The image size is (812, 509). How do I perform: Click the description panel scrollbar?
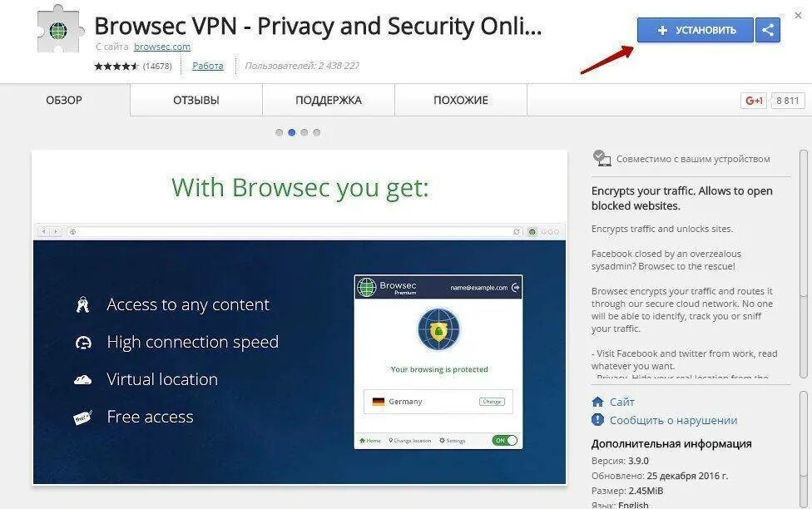tap(804, 264)
